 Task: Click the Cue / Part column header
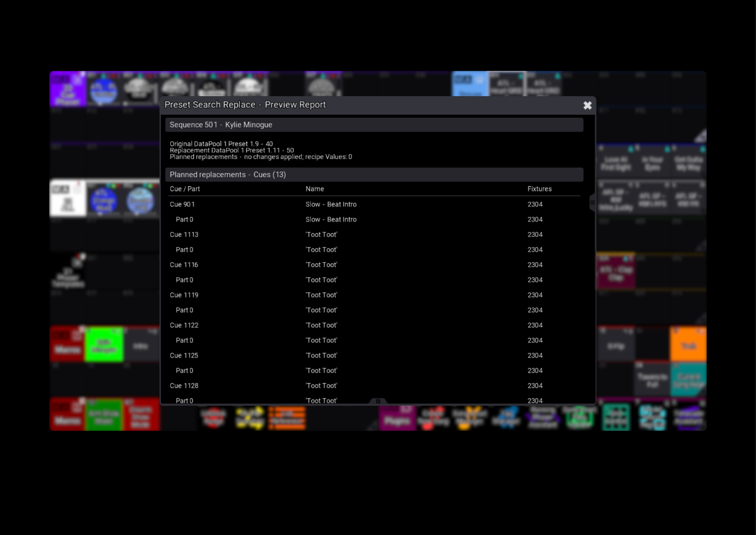185,189
